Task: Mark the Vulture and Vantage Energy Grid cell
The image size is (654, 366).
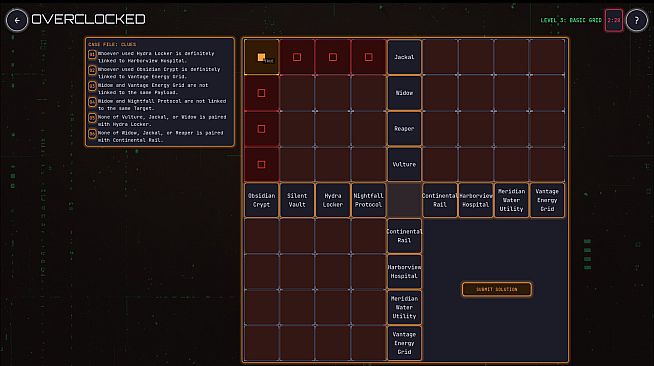Action: coord(547,164)
